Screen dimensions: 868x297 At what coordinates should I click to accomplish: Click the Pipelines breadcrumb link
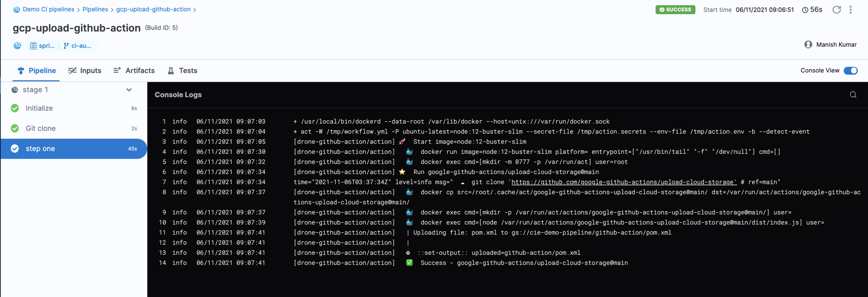click(95, 10)
